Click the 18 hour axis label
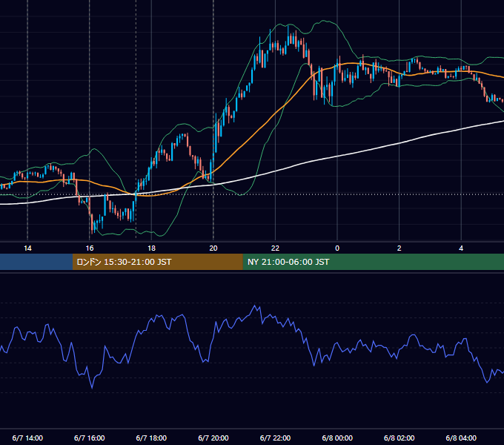Viewport: 504px width, 445px height. (151, 248)
